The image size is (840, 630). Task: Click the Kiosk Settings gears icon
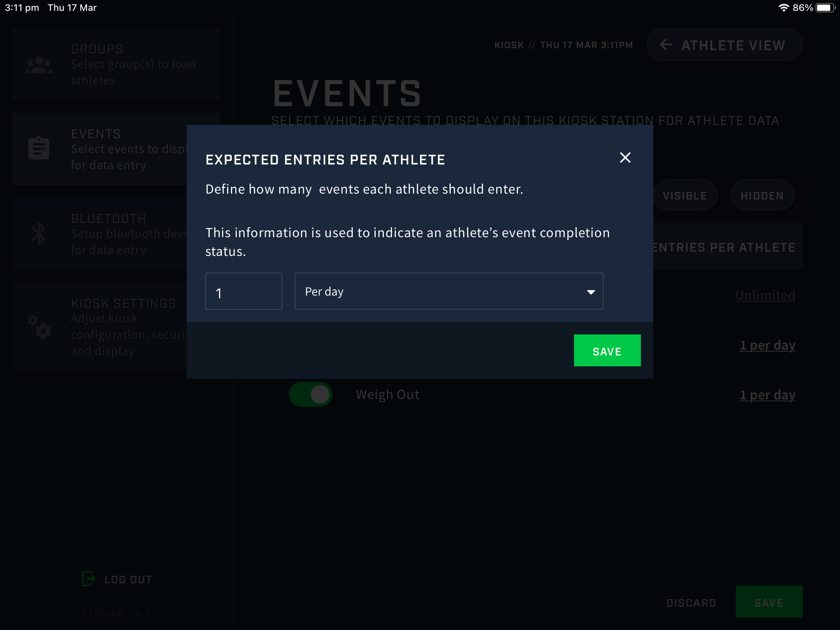pos(39,327)
